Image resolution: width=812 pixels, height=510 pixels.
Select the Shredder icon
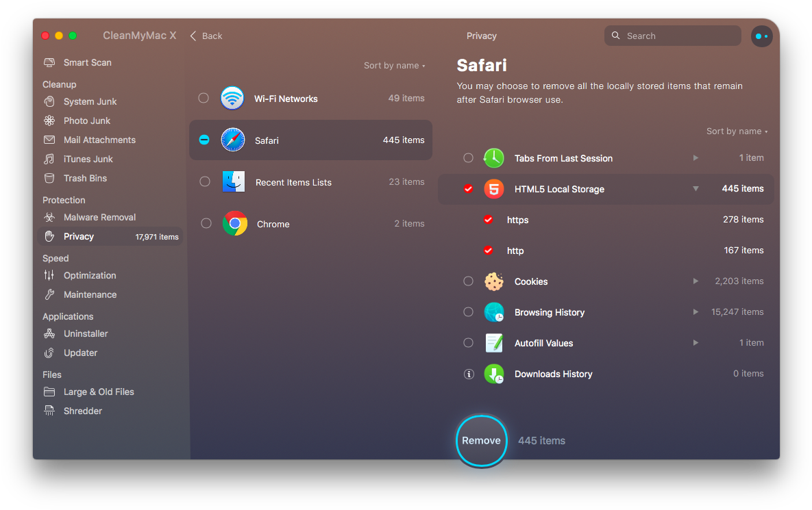49,411
